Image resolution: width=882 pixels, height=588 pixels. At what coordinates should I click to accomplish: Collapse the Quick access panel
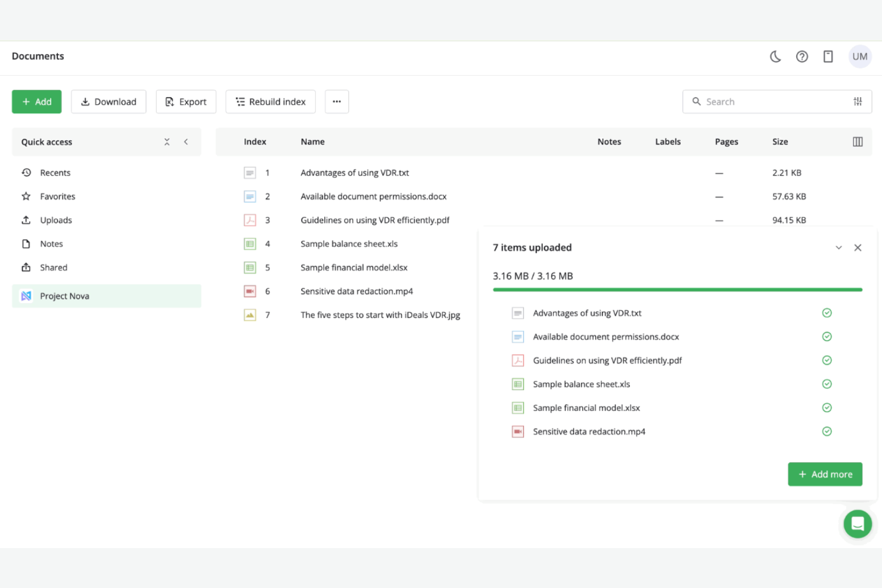(x=186, y=142)
